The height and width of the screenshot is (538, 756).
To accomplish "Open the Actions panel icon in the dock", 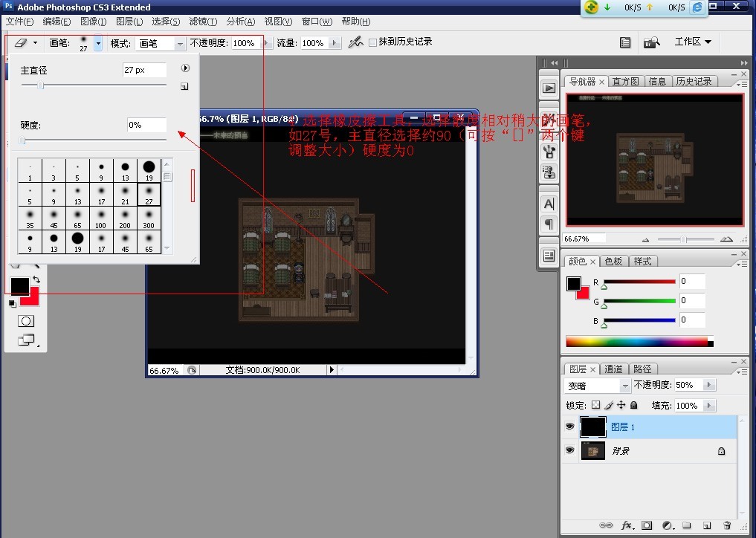I will (549, 88).
